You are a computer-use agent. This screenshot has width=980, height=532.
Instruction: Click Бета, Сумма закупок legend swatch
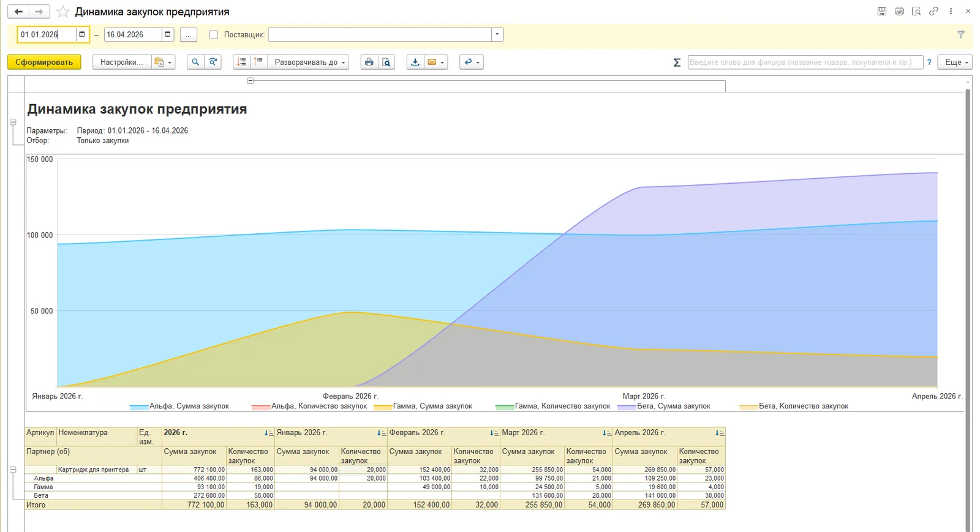[x=627, y=406]
